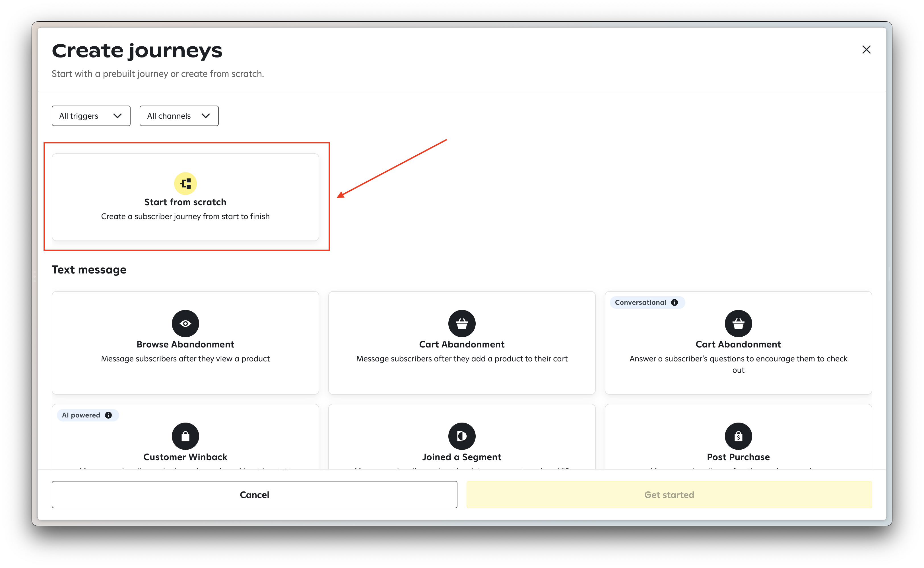This screenshot has width=924, height=568.
Task: Close the Create journeys dialog
Action: [x=866, y=50]
